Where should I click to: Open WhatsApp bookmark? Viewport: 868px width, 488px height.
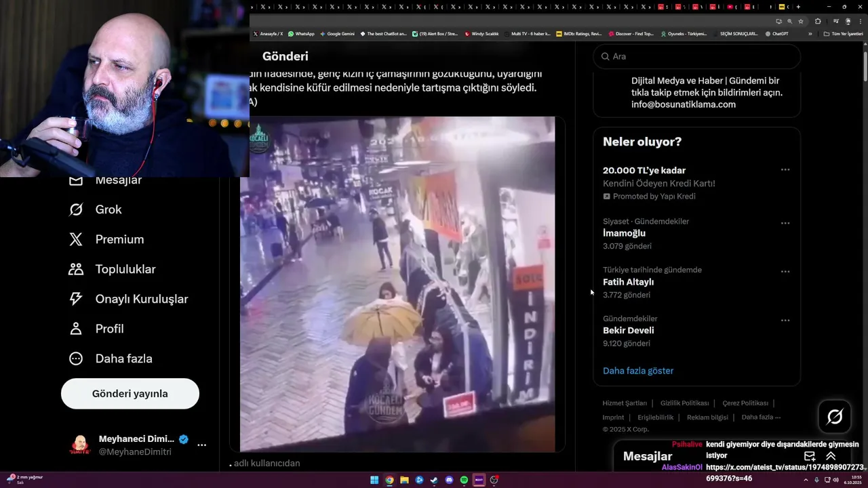pyautogui.click(x=301, y=33)
